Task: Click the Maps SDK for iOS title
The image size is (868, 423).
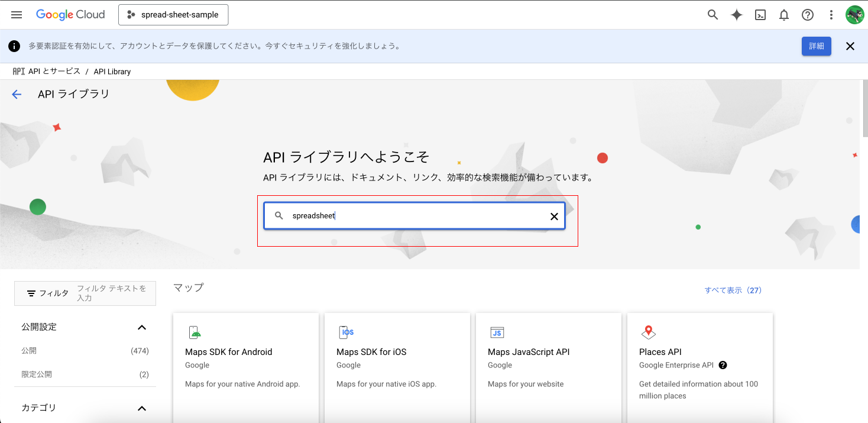Action: pos(371,352)
